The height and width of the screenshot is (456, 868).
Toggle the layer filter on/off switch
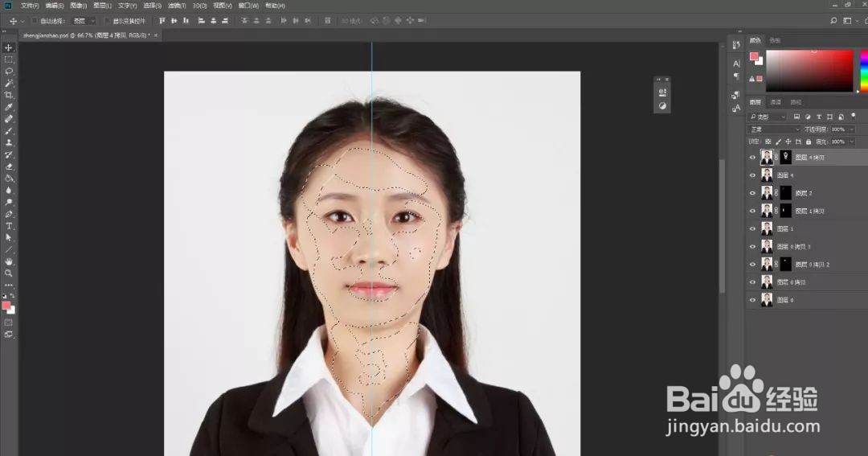(x=853, y=116)
